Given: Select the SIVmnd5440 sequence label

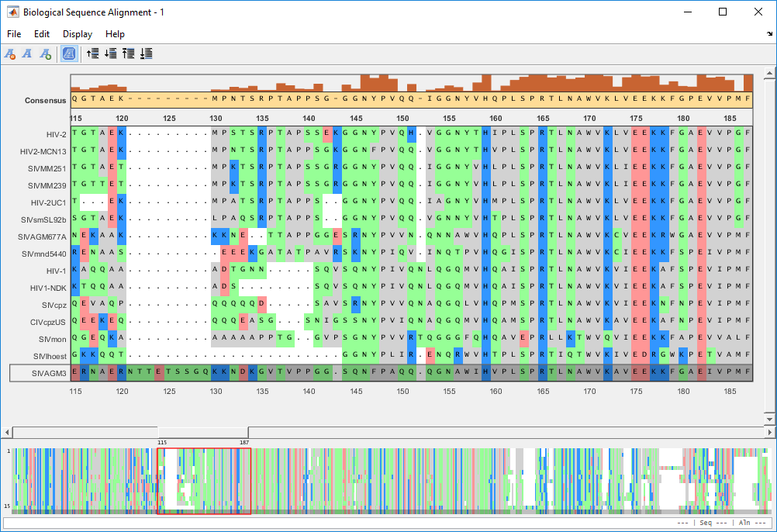Looking at the screenshot, I should tap(44, 254).
